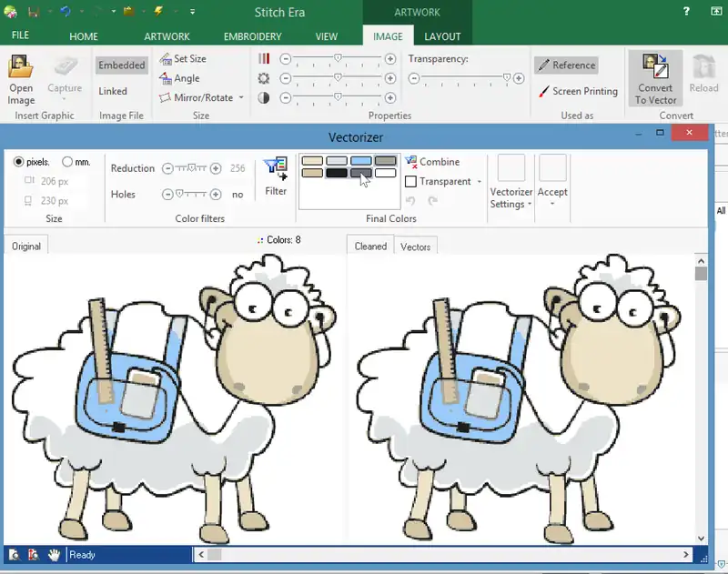Screen dimensions: 728x574
Task: Pick the light blue final color swatch
Action: [361, 161]
